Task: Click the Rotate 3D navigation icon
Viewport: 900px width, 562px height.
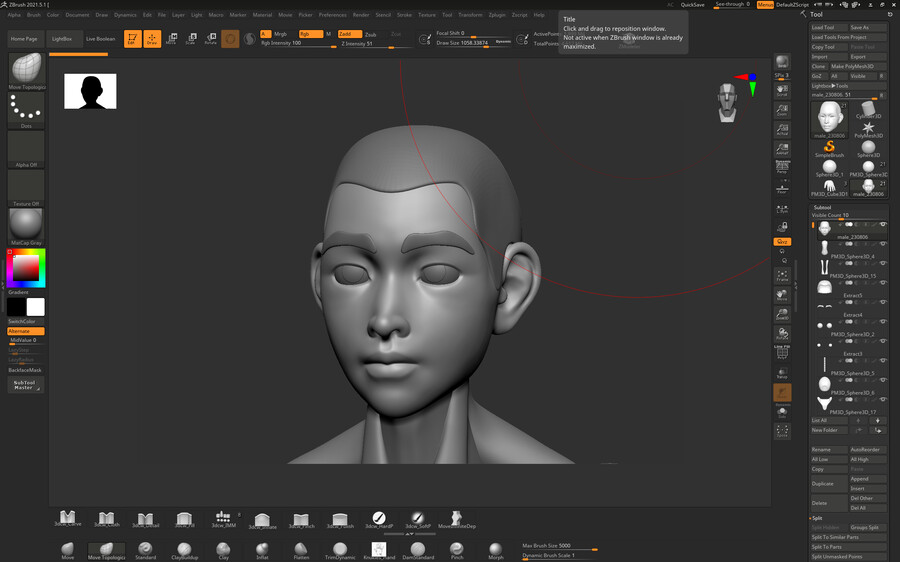Action: [x=782, y=334]
